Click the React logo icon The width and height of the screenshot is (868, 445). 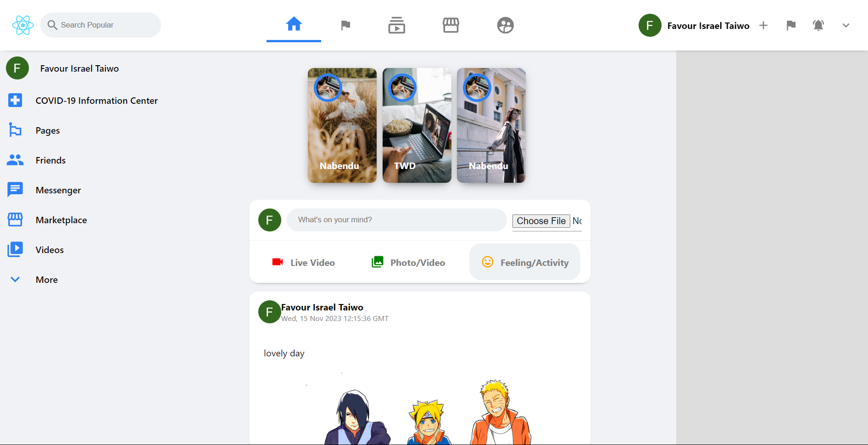22,25
